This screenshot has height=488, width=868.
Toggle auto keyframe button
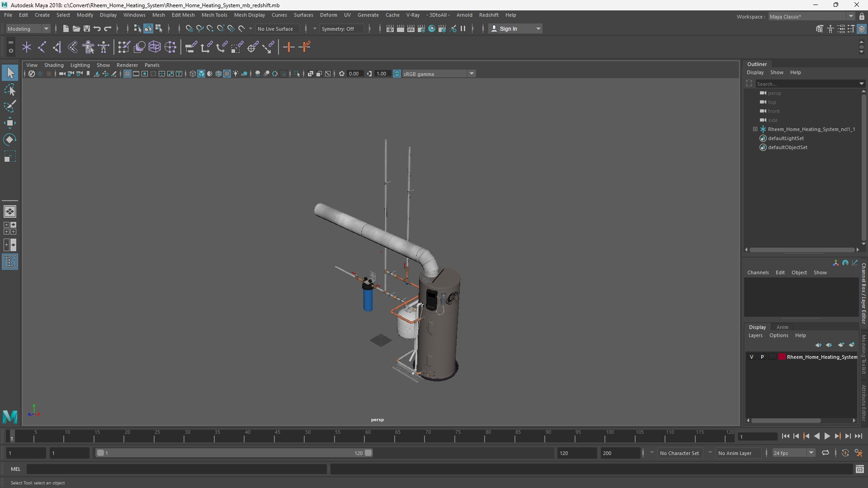coord(845,453)
